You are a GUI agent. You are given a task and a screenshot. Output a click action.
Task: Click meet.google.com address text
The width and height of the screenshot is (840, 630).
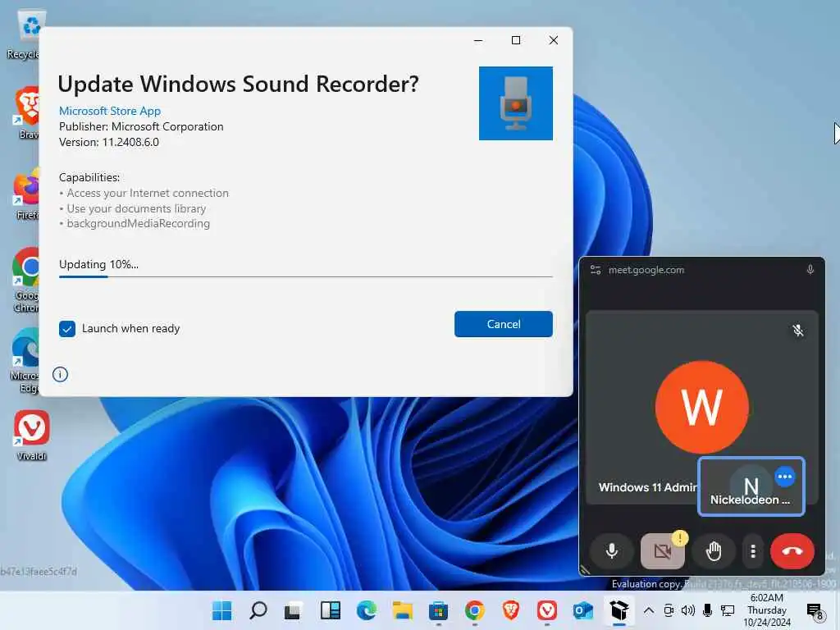click(646, 270)
